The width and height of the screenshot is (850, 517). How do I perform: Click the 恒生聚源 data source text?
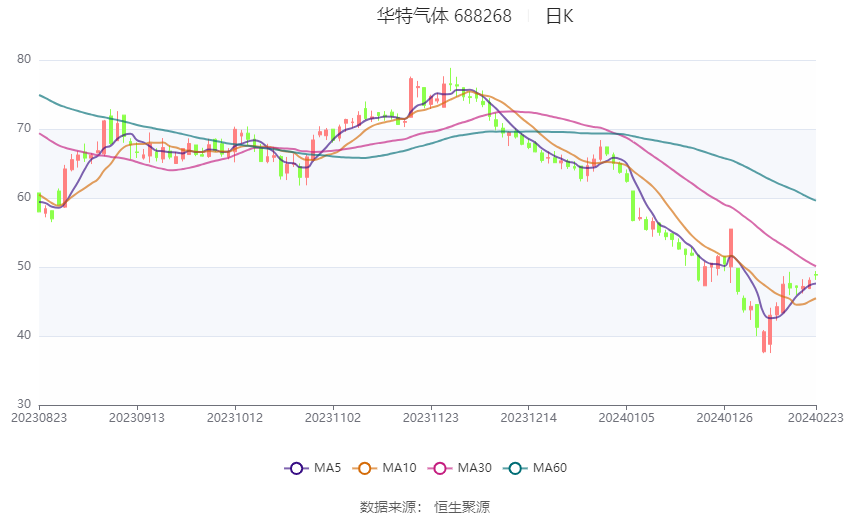tap(462, 507)
